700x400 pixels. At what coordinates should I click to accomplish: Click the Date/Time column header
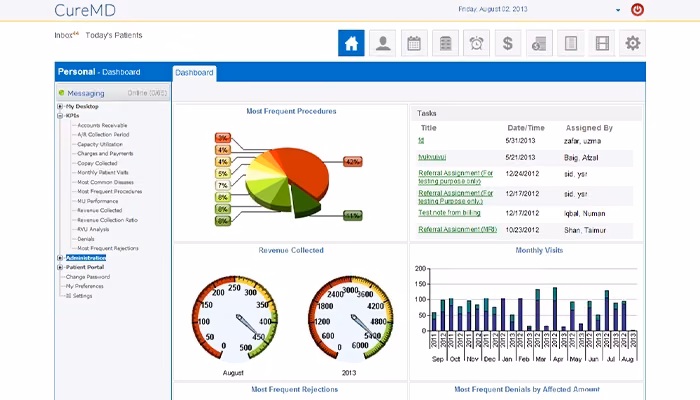tap(526, 128)
